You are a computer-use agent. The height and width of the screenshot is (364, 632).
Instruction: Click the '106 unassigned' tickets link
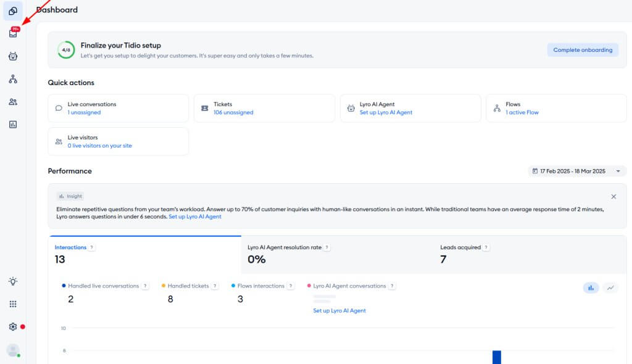233,112
